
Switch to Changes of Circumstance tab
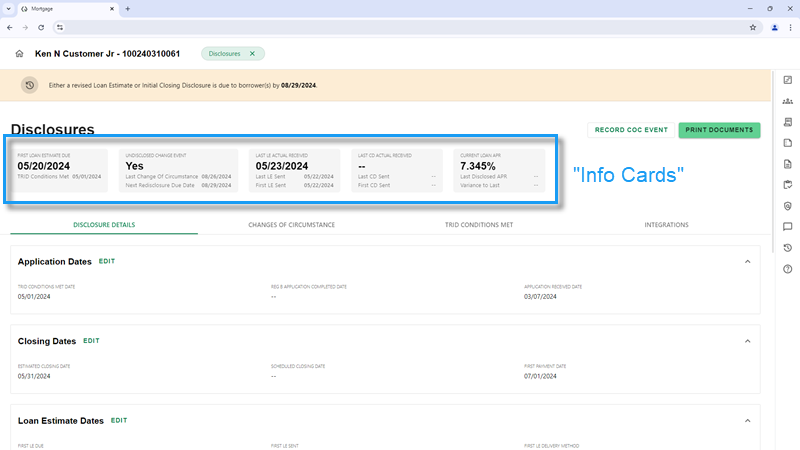click(291, 225)
